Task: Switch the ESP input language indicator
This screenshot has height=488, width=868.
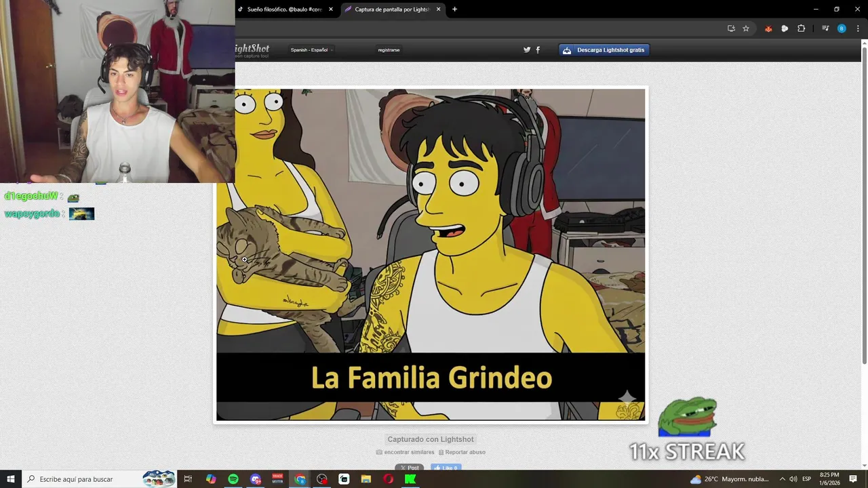Action: 807,479
